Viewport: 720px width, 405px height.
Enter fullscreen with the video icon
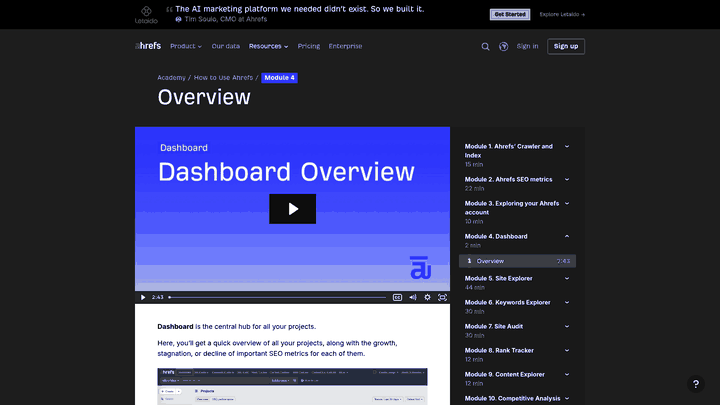pos(442,297)
